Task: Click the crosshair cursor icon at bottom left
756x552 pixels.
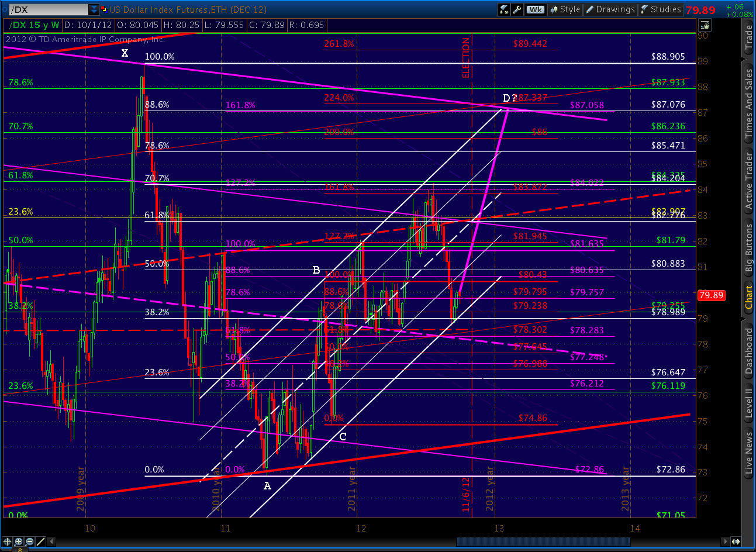Action: [8, 541]
